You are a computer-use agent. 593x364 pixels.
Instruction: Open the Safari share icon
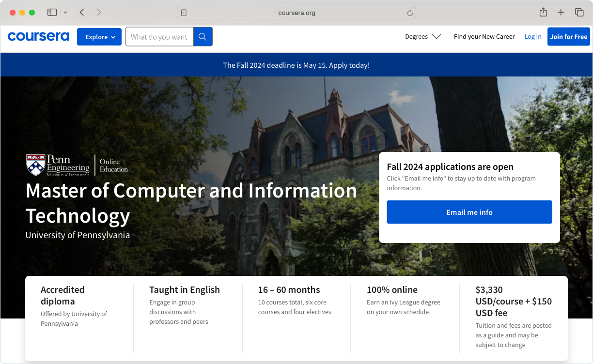[x=543, y=13]
